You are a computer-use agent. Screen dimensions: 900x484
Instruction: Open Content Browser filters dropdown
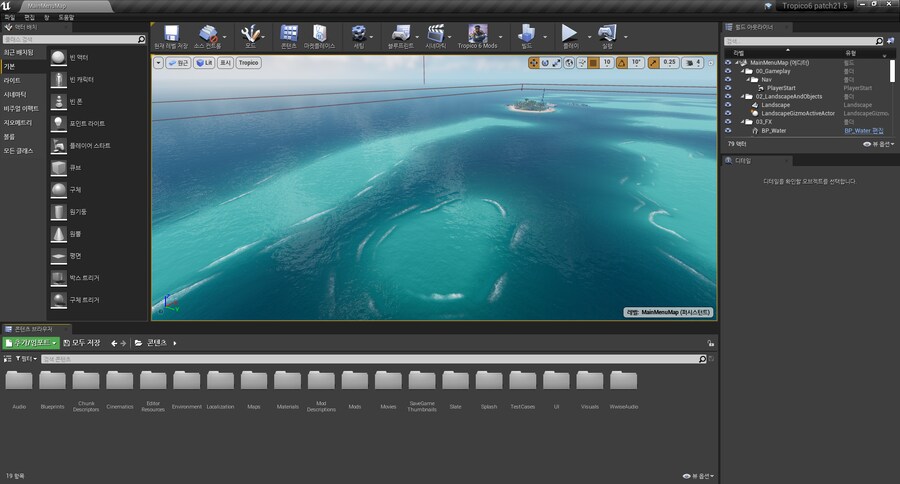point(26,359)
